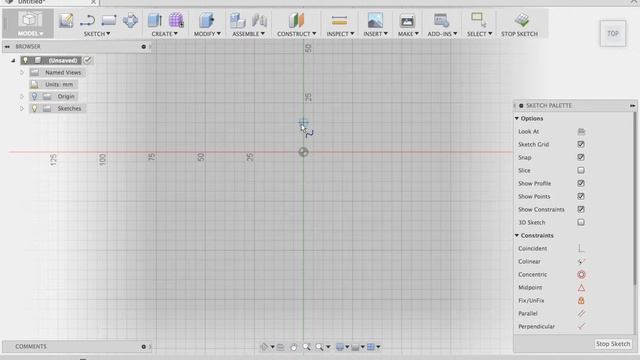Apply the Perpendicular constraint icon
This screenshot has height=360, width=640.
(581, 327)
